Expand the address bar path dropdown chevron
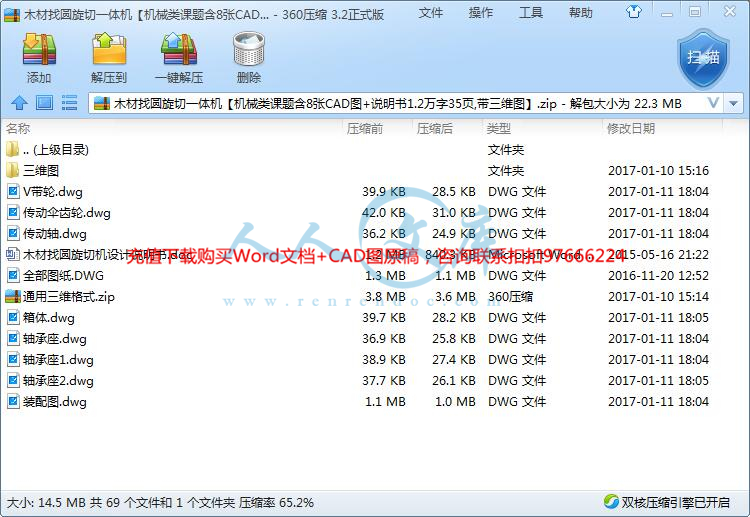The image size is (750, 517). click(713, 103)
